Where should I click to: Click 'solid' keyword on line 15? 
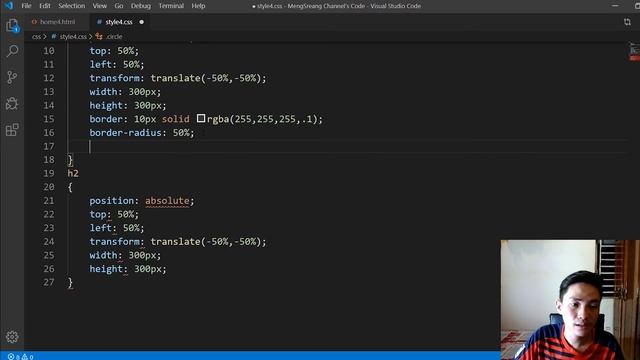point(176,119)
